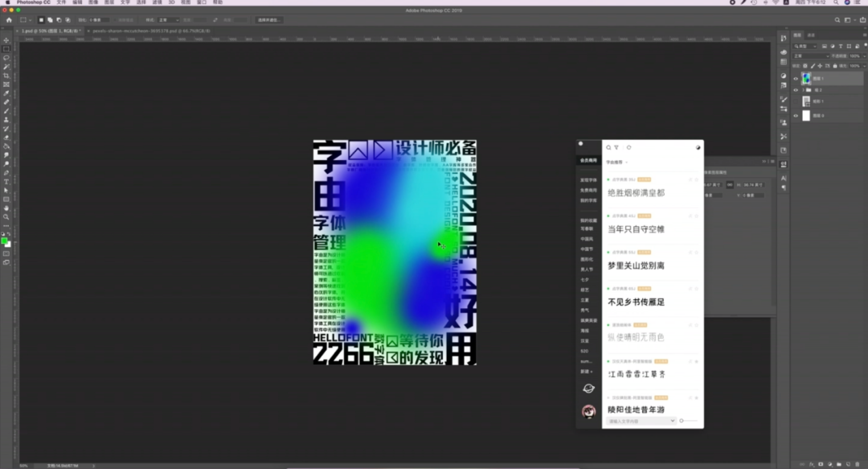The height and width of the screenshot is (469, 868).
Task: Click the filter funnel icon in font panel
Action: coord(616,147)
